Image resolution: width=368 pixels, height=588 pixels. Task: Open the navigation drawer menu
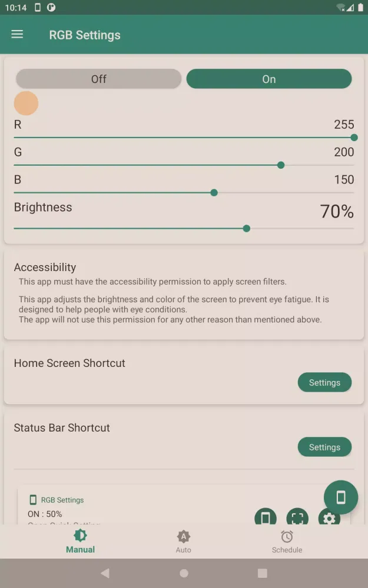[16, 34]
